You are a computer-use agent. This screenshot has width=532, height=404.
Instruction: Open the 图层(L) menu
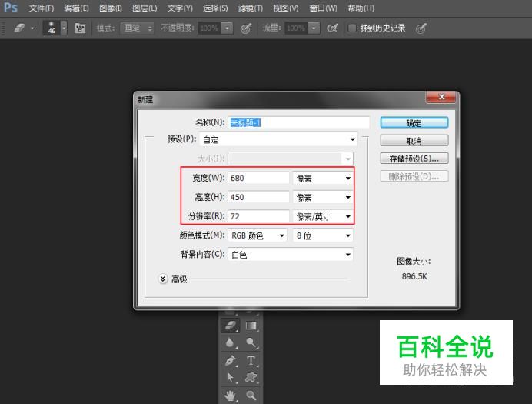click(145, 8)
